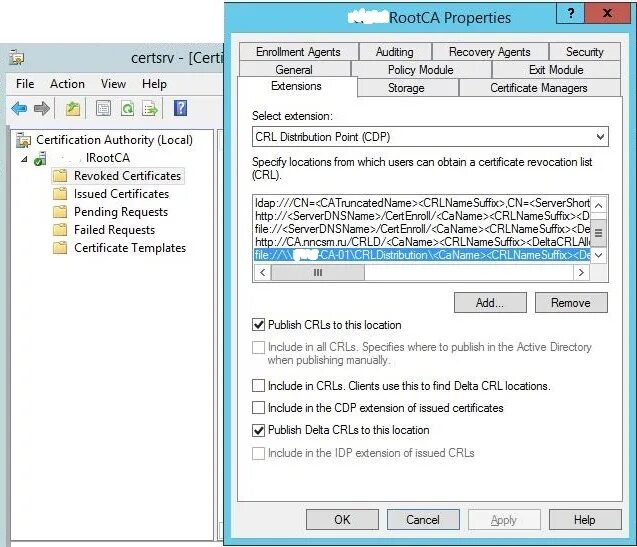Screen dimensions: 637x547
Task: Switch to the Exit Module tab
Action: tap(556, 69)
